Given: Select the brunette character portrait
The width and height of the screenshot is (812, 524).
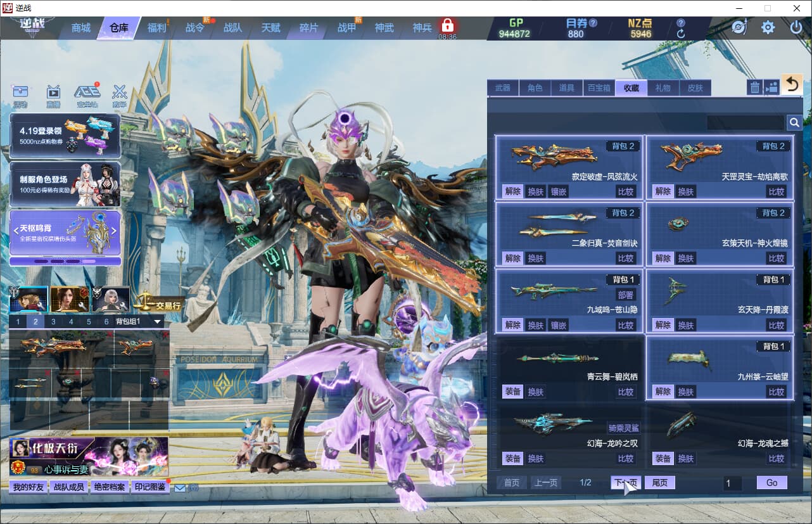Looking at the screenshot, I should tap(70, 299).
